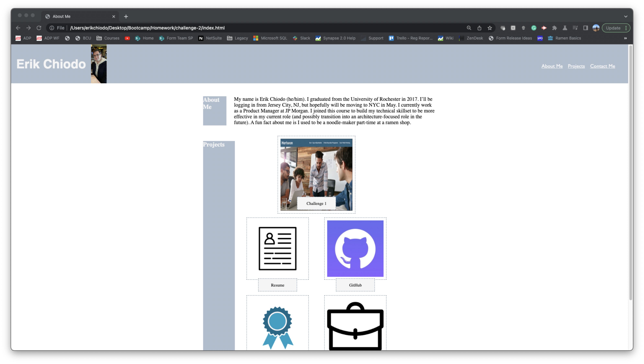Open a new browser tab
The width and height of the screenshot is (644, 364).
126,17
